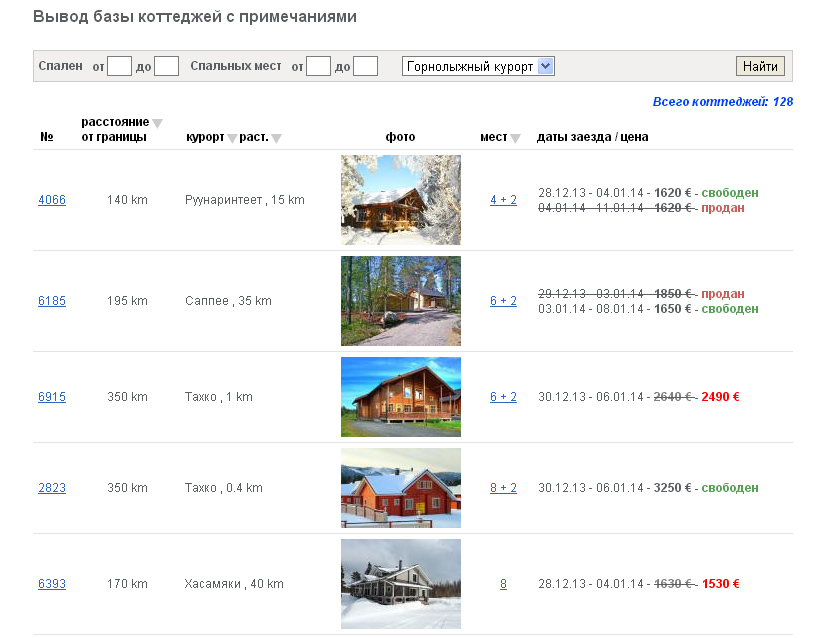Click '4 + 2' places link
The image size is (819, 638).
503,200
